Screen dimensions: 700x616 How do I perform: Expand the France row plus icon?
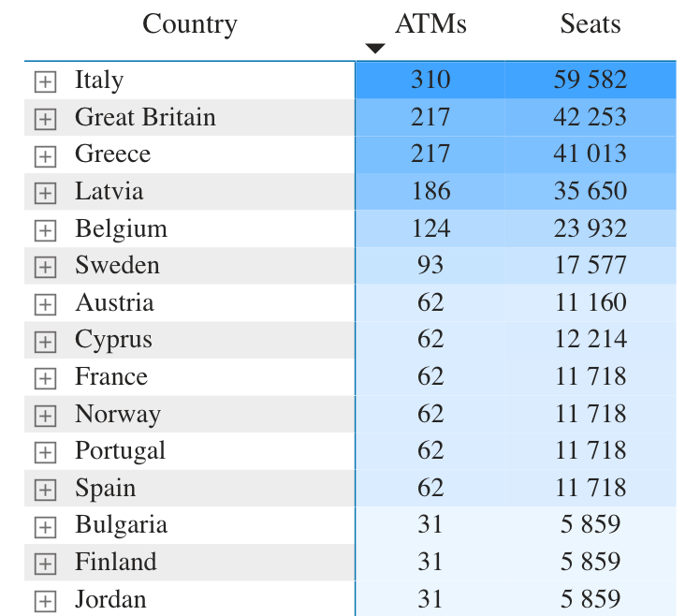45,378
